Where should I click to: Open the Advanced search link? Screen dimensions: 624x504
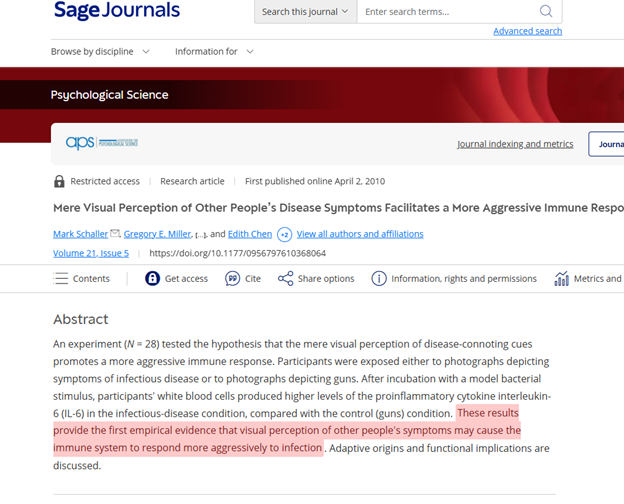pos(527,31)
